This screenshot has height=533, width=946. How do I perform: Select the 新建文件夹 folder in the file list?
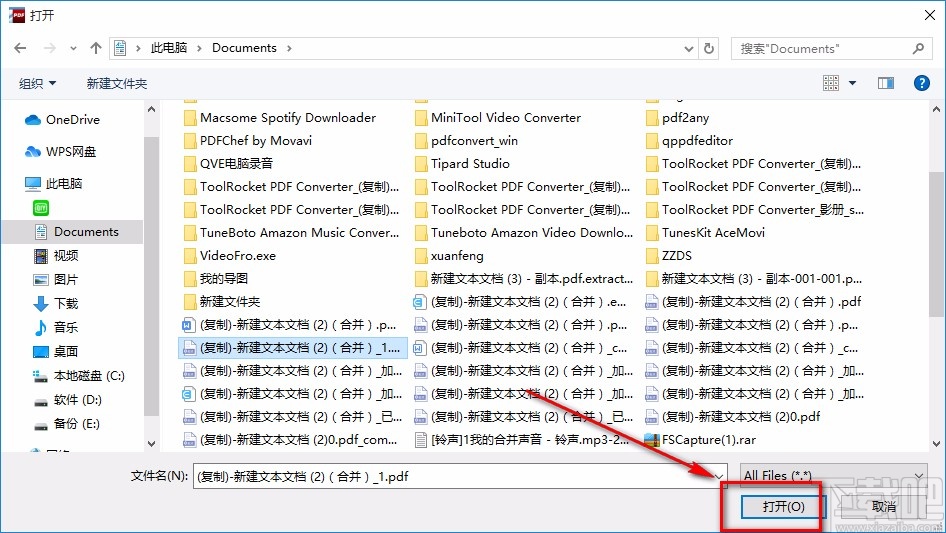221,301
